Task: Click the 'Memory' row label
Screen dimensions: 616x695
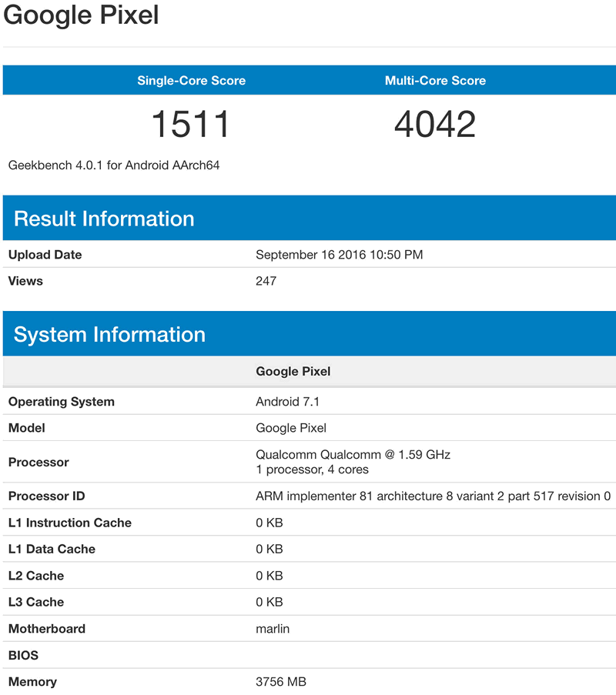Action: tap(33, 682)
